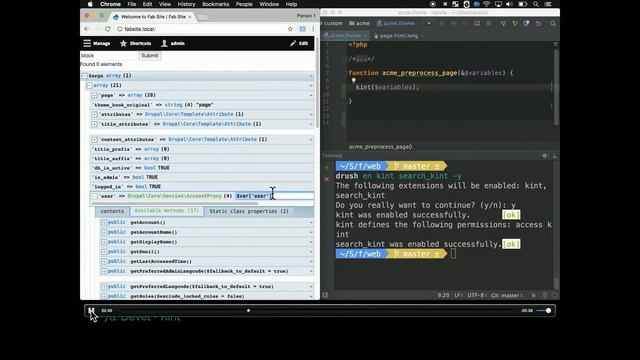This screenshot has width=640, height=360.
Task: Click the 'db_is_active' bool TRUE row
Action: (202, 168)
